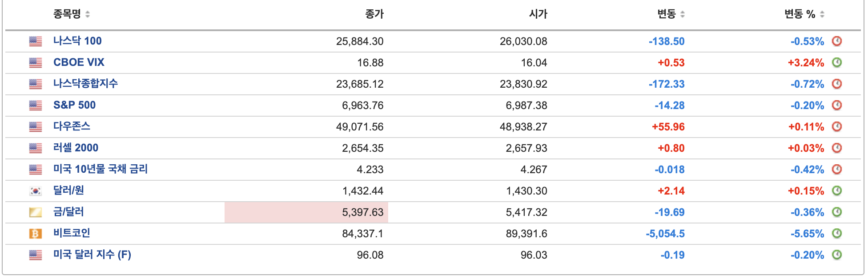Viewport: 868px width, 276px height.
Task: Sort the table by 종목명 column arrows
Action: pos(87,14)
